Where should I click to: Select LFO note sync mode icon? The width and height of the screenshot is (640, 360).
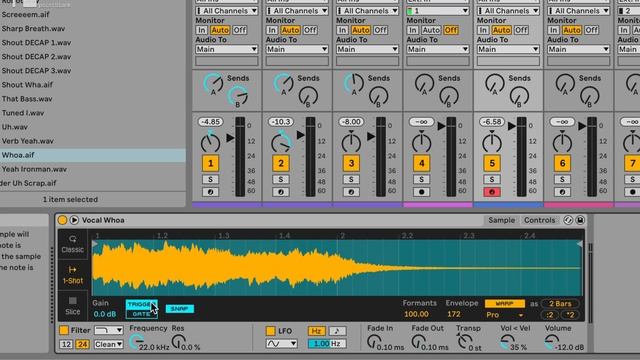click(x=337, y=331)
